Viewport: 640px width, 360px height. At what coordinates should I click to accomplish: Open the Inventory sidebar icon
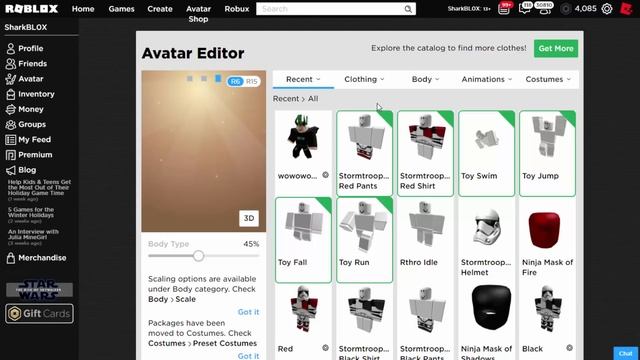point(11,94)
